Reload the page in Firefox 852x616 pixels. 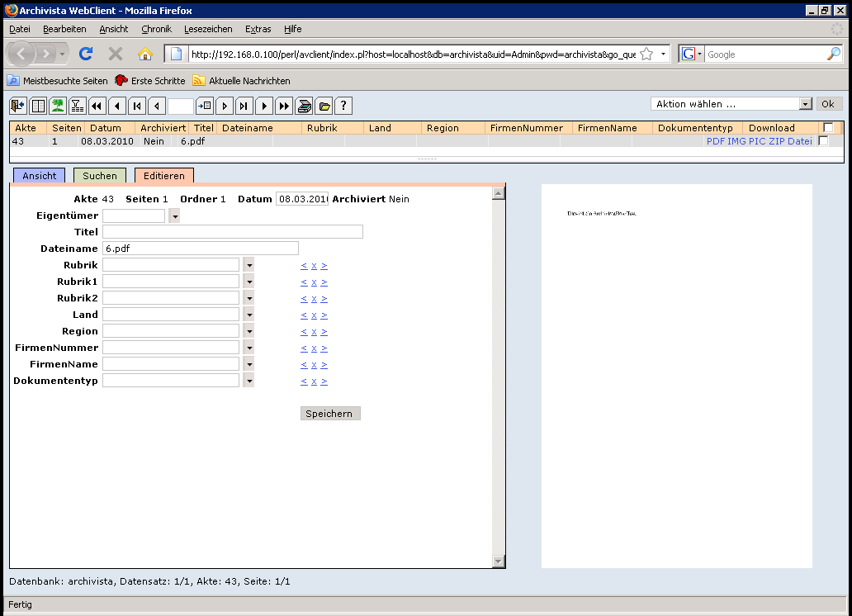coord(86,54)
